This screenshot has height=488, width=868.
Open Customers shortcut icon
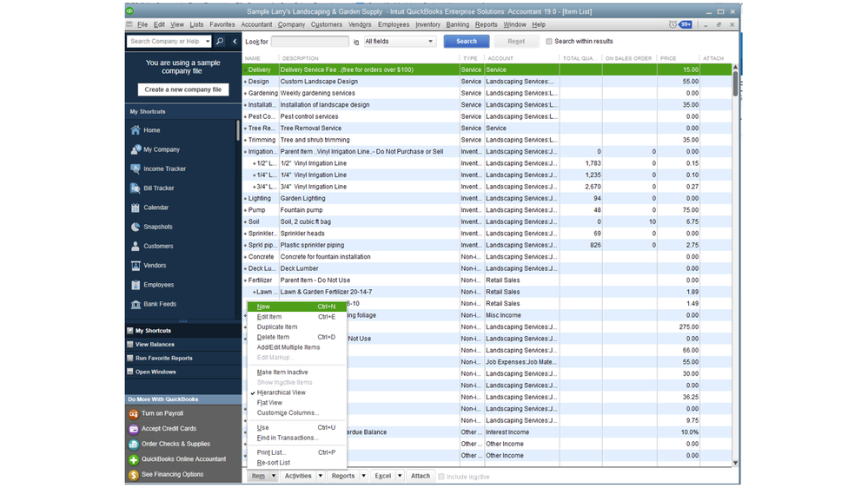point(135,247)
